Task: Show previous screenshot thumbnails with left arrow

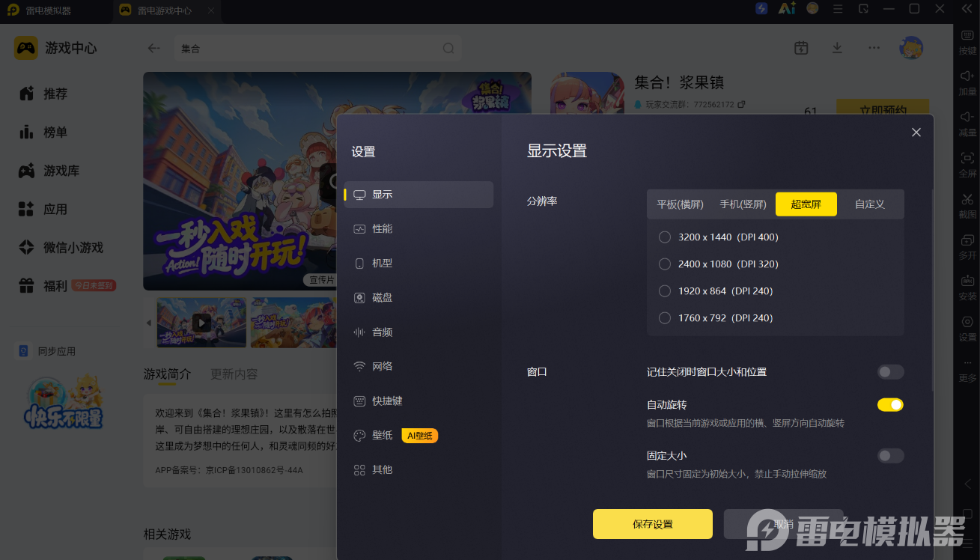Action: click(148, 323)
